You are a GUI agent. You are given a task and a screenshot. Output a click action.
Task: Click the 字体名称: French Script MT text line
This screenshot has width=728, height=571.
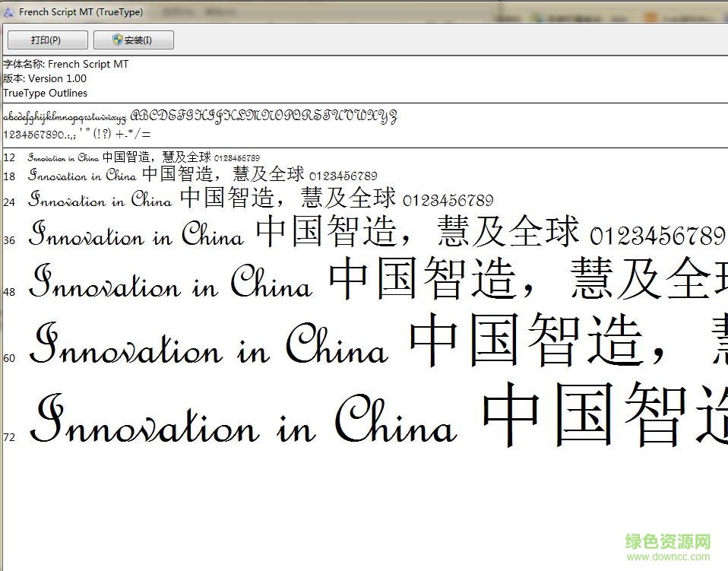(66, 65)
